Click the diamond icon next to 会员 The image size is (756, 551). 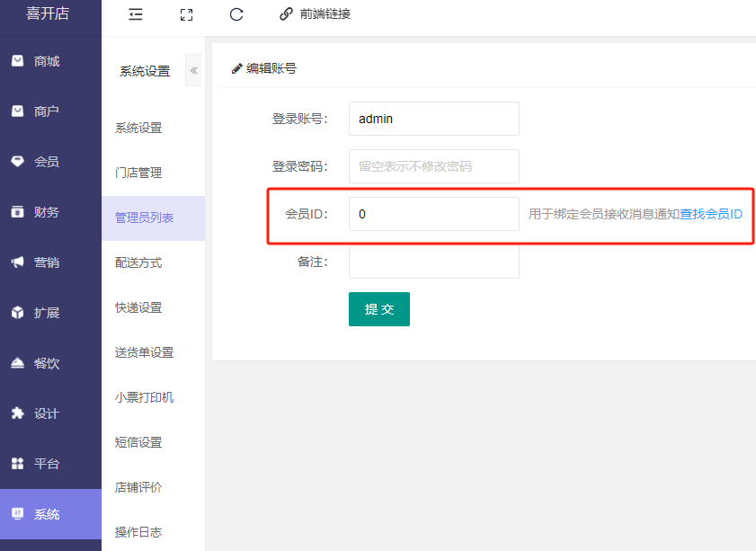(x=17, y=162)
